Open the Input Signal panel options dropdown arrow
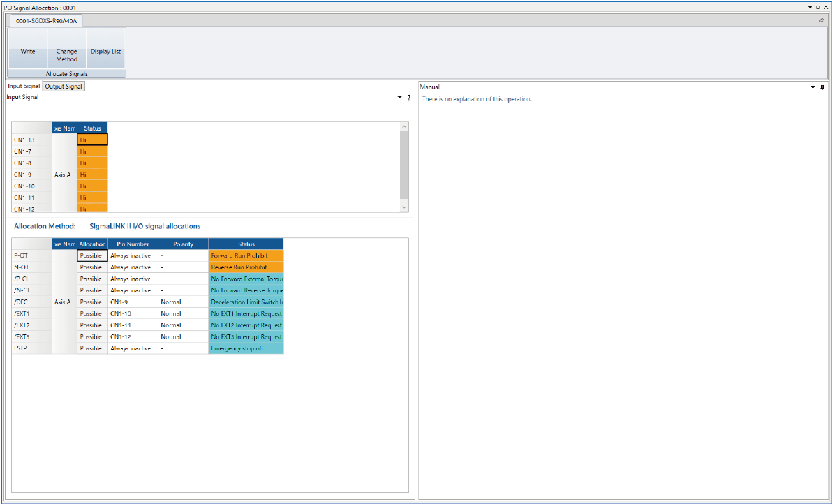The width and height of the screenshot is (832, 504). (x=399, y=98)
